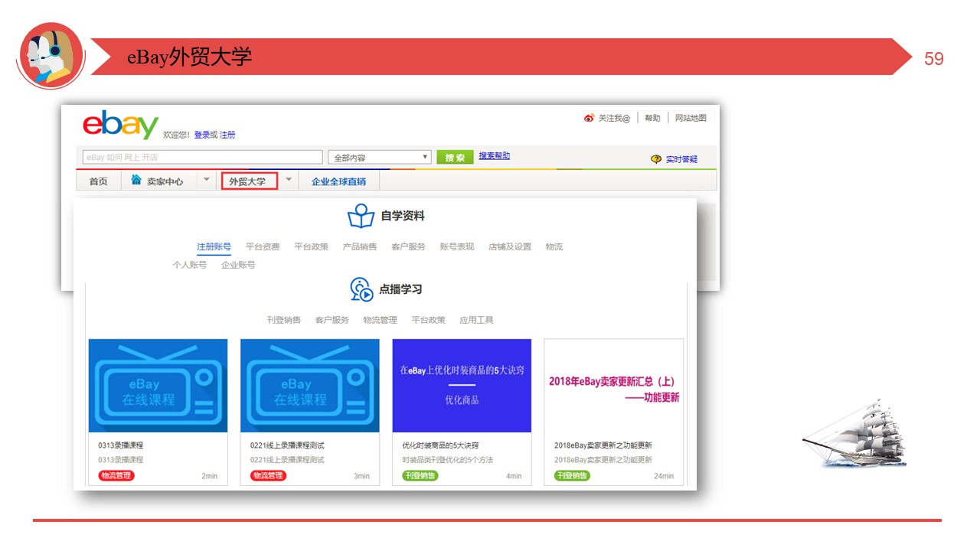
Task: Select the 账号表现 tab
Action: [x=457, y=246]
